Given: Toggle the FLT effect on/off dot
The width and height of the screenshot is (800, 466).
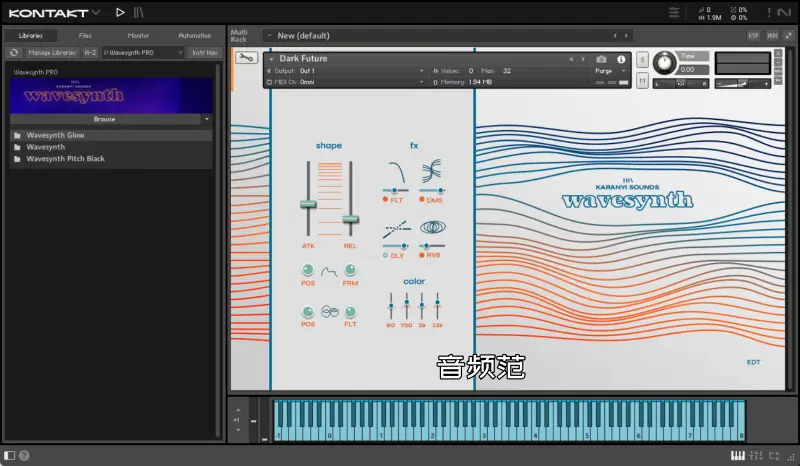Looking at the screenshot, I should 385,200.
